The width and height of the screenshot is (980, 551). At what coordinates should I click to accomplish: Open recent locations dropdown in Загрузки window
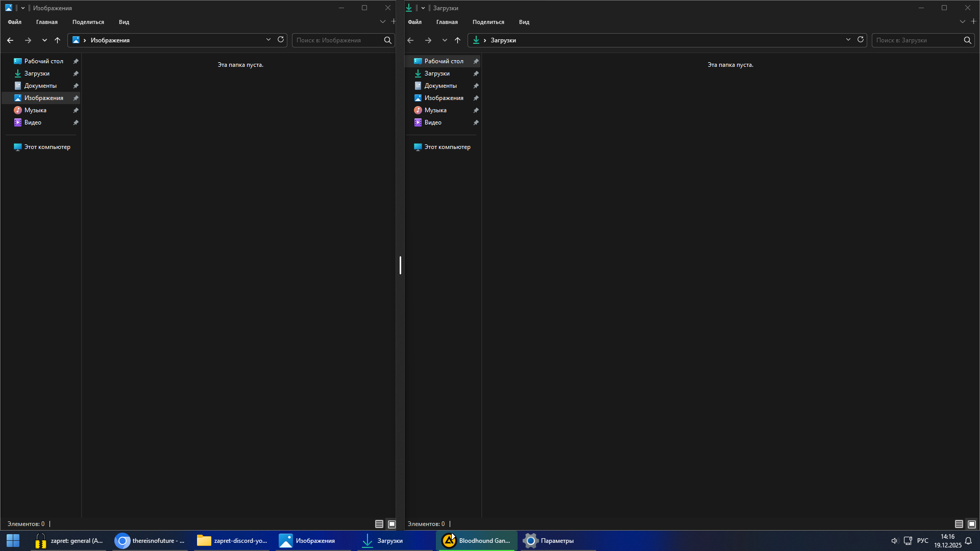(x=445, y=40)
